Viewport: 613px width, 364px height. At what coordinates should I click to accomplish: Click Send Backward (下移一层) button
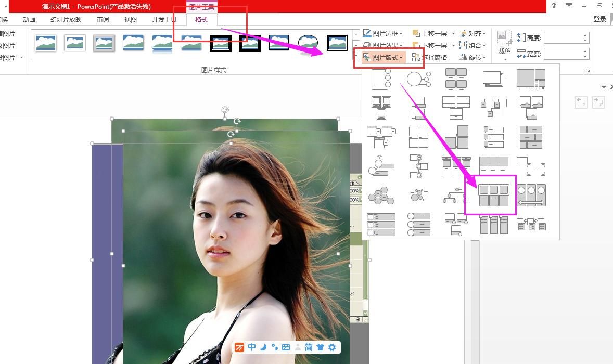click(430, 45)
